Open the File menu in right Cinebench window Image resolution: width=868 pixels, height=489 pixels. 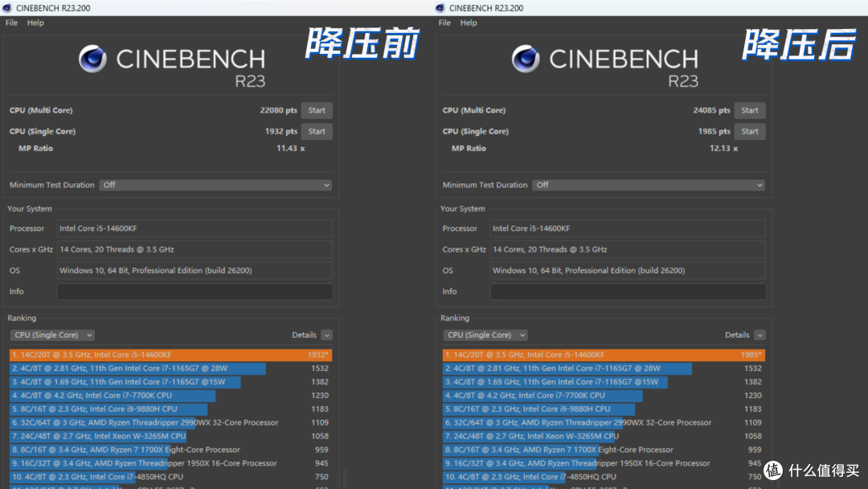pyautogui.click(x=444, y=23)
